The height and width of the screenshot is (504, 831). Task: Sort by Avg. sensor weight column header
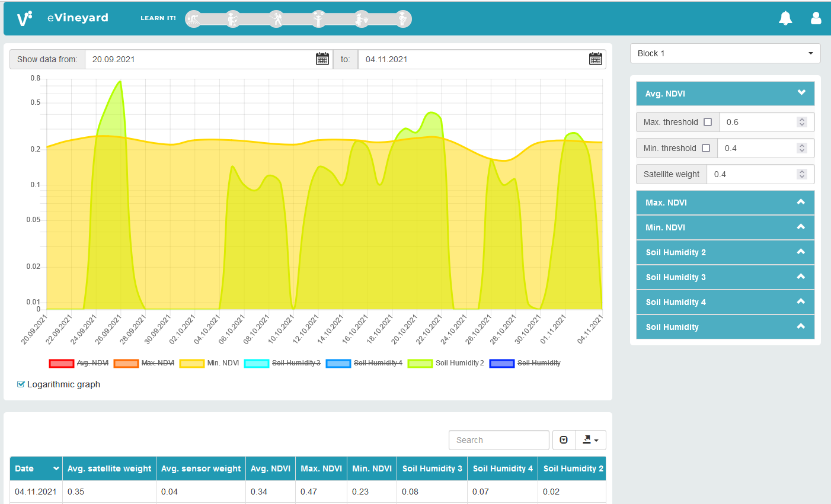pos(201,468)
